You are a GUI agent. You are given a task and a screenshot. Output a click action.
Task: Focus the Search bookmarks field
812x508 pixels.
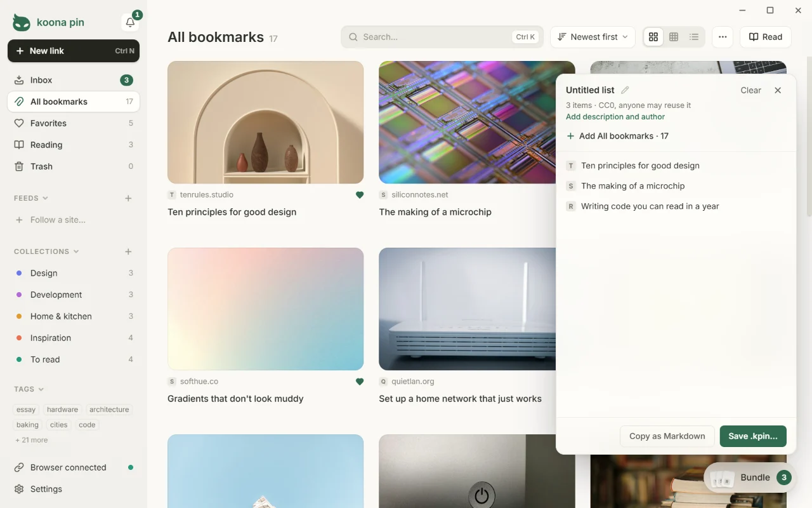(x=442, y=37)
